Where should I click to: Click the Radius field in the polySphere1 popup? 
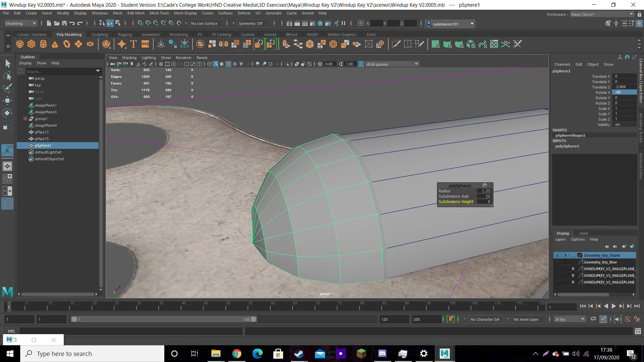tap(484, 191)
